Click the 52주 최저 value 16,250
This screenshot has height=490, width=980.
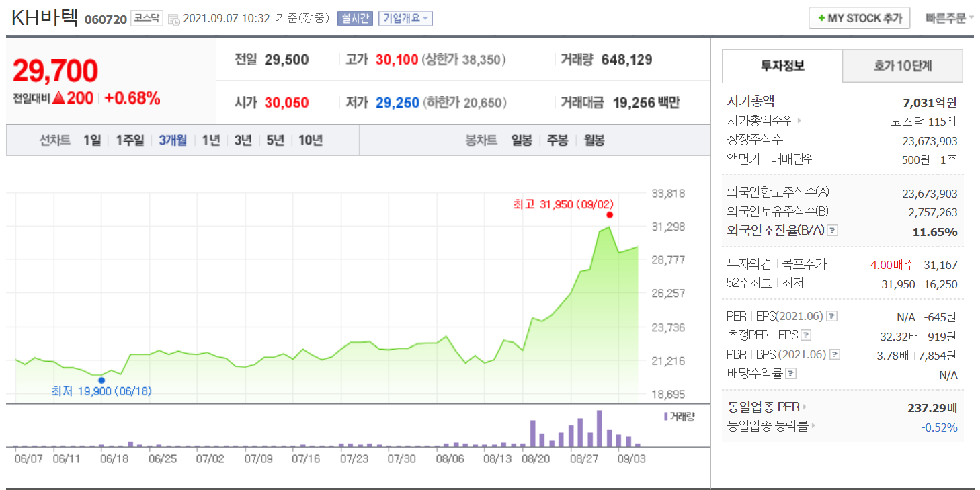click(x=941, y=284)
